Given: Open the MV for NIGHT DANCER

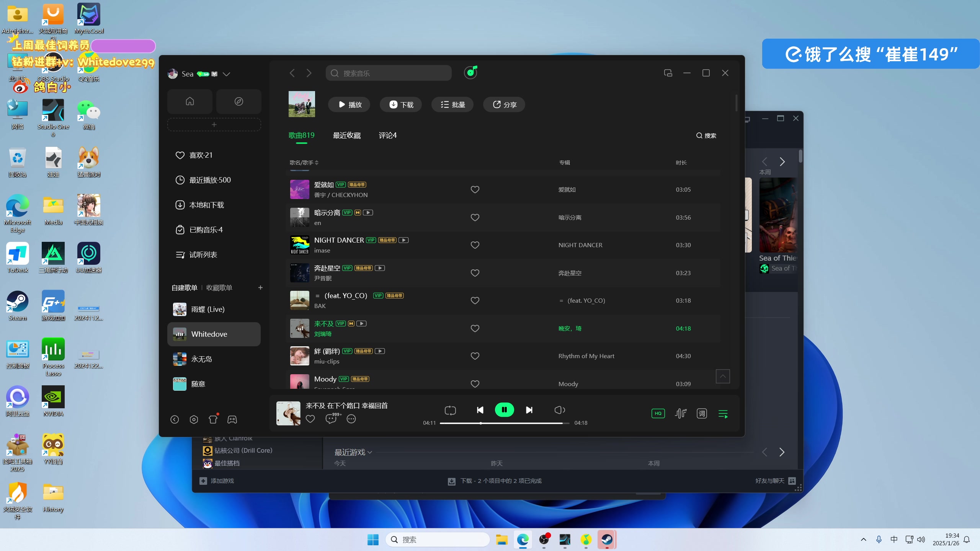Looking at the screenshot, I should [x=403, y=240].
